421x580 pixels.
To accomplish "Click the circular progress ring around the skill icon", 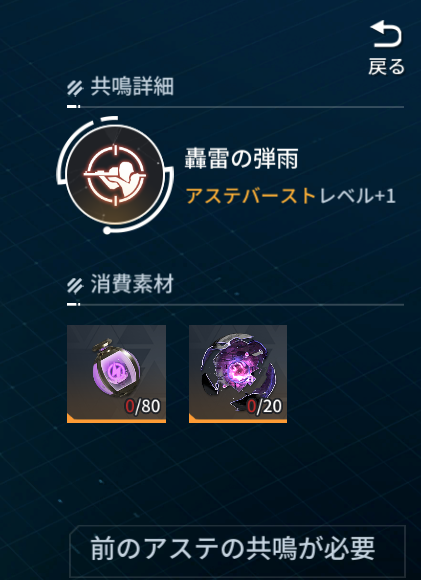I will 115,175.
